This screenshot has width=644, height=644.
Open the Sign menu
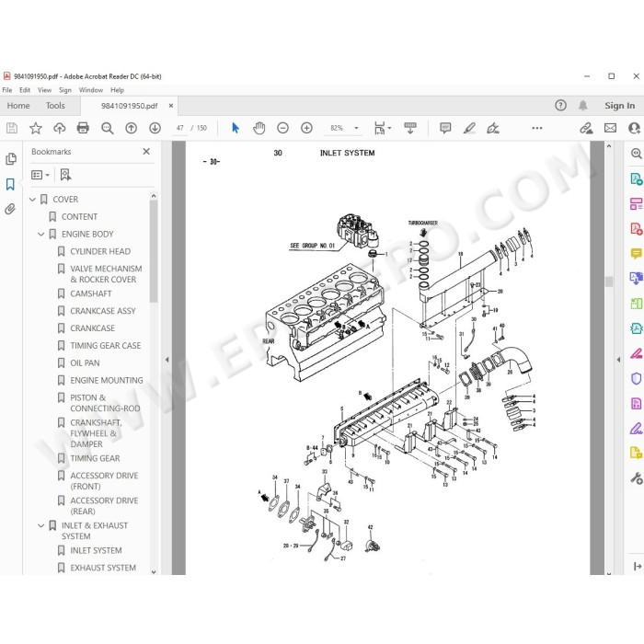click(65, 90)
